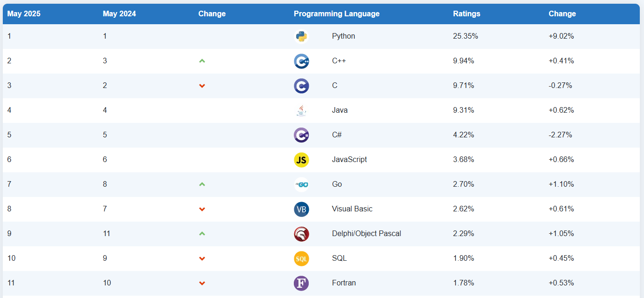Click the 25.35% rating cell

click(x=465, y=36)
